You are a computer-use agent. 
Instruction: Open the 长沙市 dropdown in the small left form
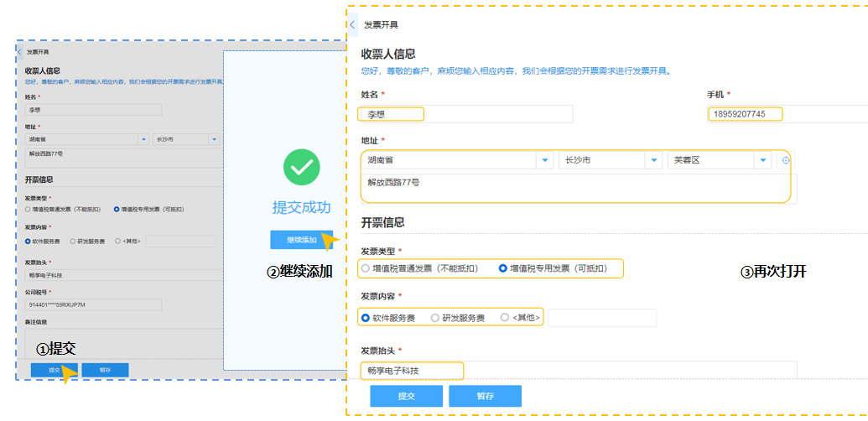tap(214, 139)
